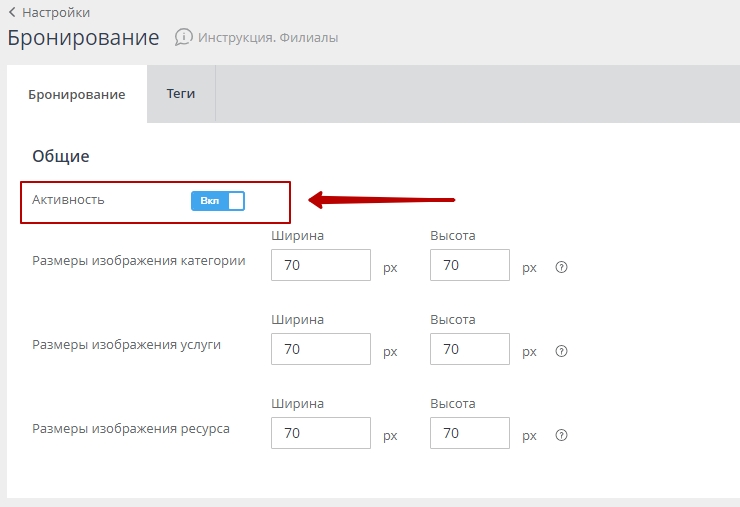Click help icon for resource image size
The image size is (740, 507).
point(561,435)
